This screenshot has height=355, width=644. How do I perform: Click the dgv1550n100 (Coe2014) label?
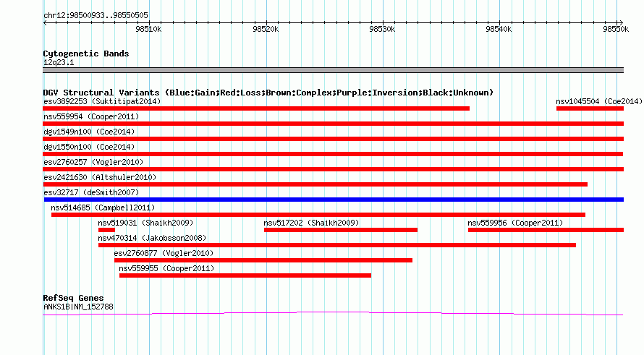pos(89,147)
